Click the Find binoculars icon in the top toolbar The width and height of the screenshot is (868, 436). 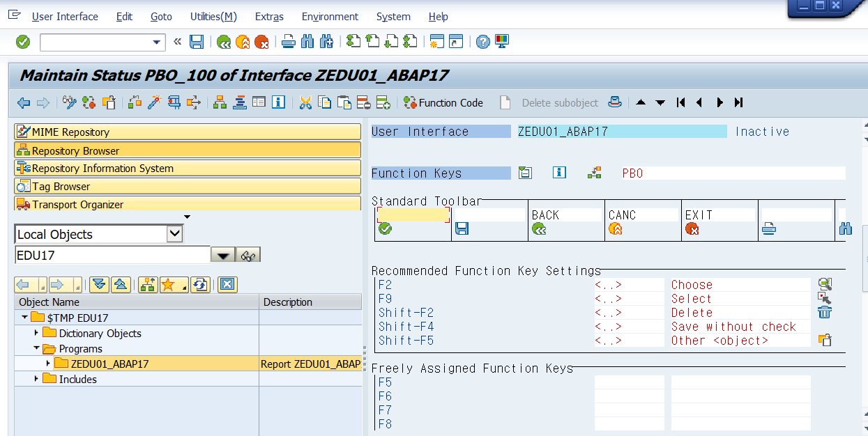click(x=307, y=42)
